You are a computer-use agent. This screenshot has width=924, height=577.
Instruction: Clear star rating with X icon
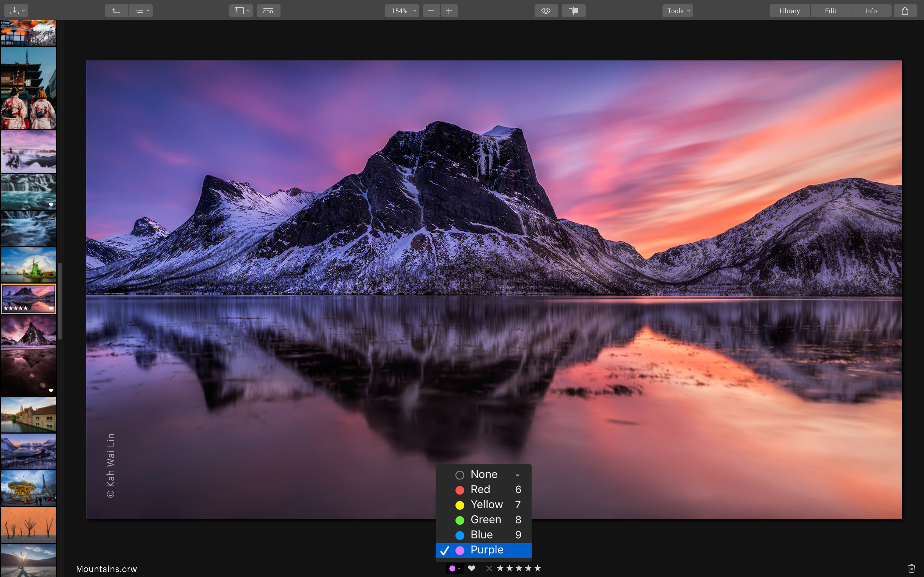(x=489, y=568)
